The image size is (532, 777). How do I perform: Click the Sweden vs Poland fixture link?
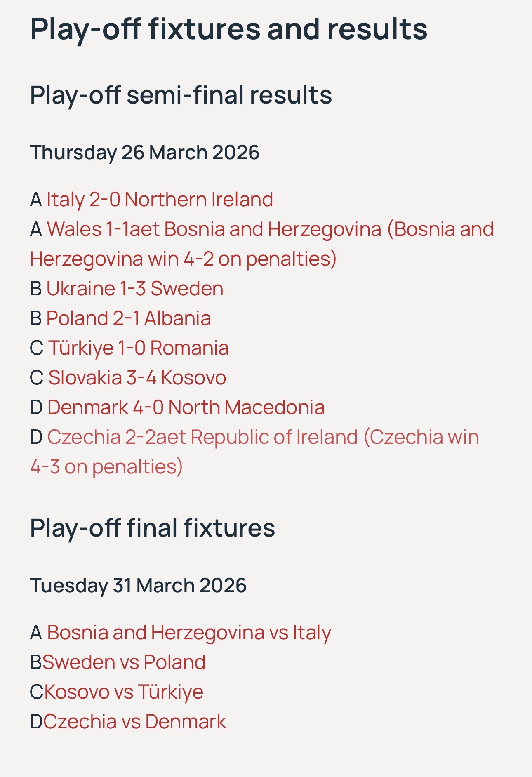click(x=124, y=662)
